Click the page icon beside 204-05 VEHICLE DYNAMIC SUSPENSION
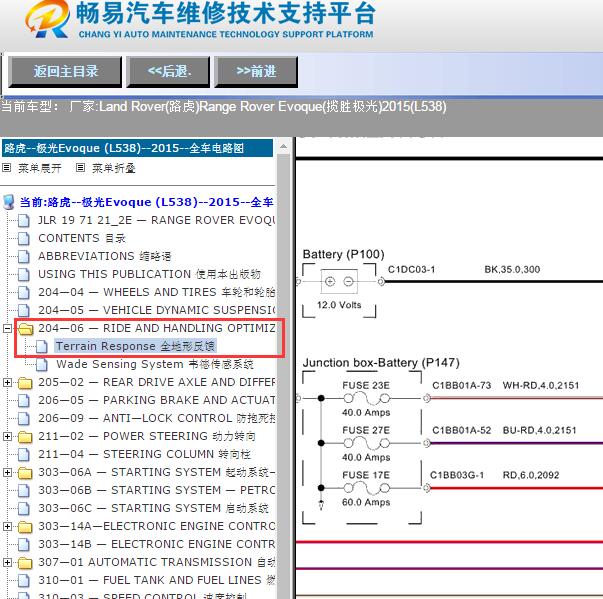Image resolution: width=603 pixels, height=599 pixels. pos(24,311)
